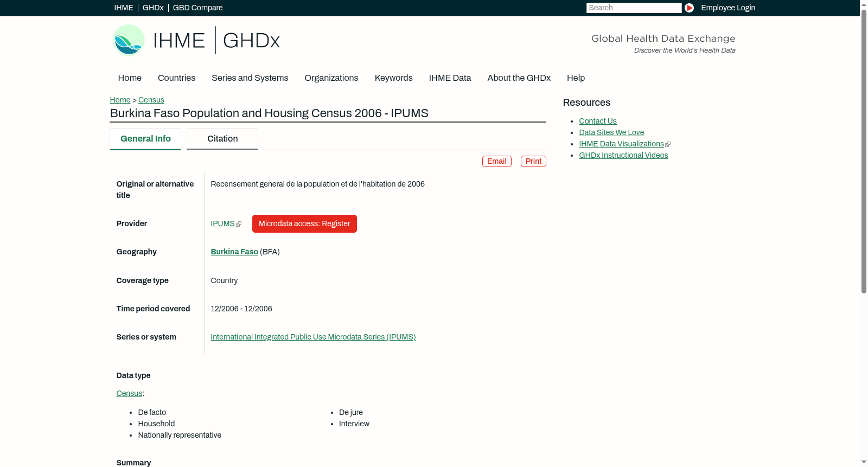
Task: Click the 'De jure' list item
Action: (351, 412)
